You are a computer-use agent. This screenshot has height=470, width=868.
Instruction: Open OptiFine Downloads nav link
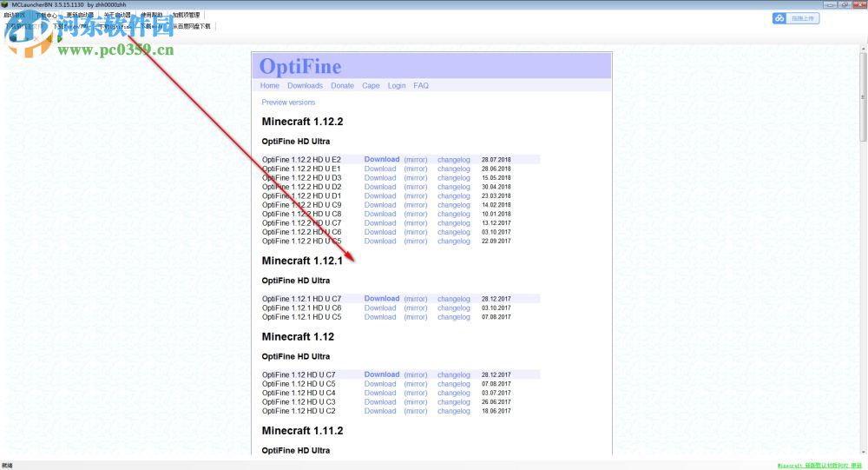point(305,85)
